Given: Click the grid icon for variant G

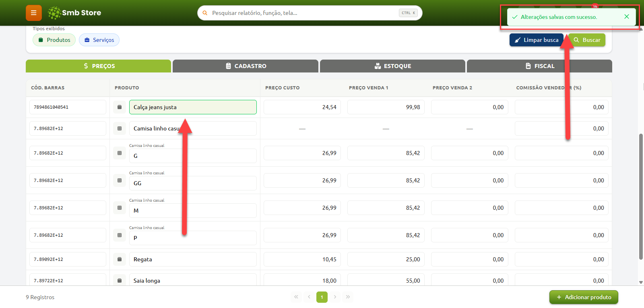Looking at the screenshot, I should click(x=120, y=153).
